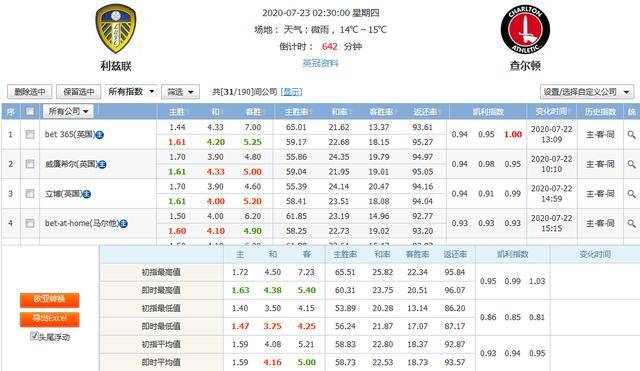Click the company name 威廉希尔(英国)
Image resolution: width=640 pixels, height=371 pixels.
[x=71, y=164]
